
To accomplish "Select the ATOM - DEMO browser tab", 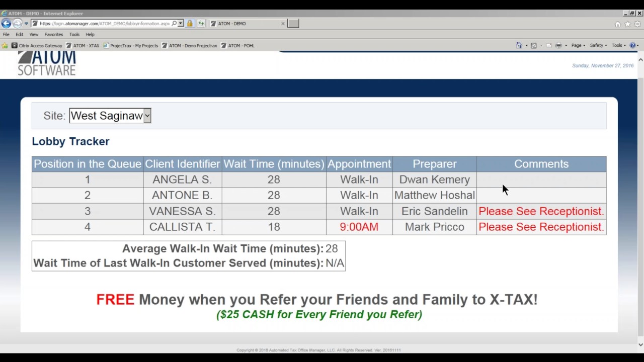I will 244,24.
